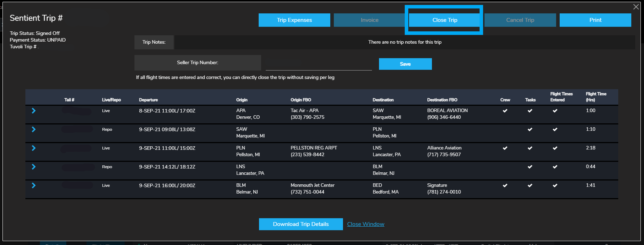Click Tasks checkmark for LNS Lancaster repo leg
The image size is (644, 245).
[530, 167]
